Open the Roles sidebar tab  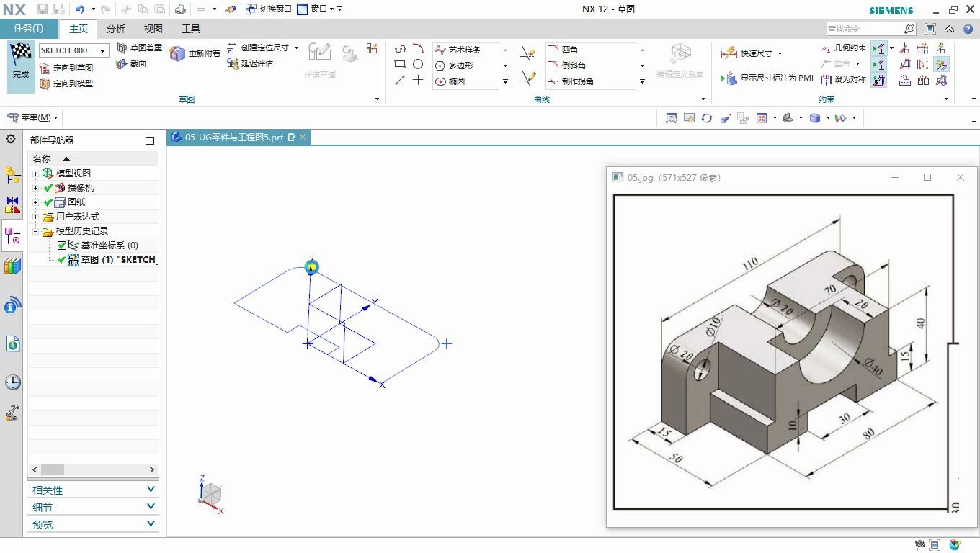coord(12,413)
